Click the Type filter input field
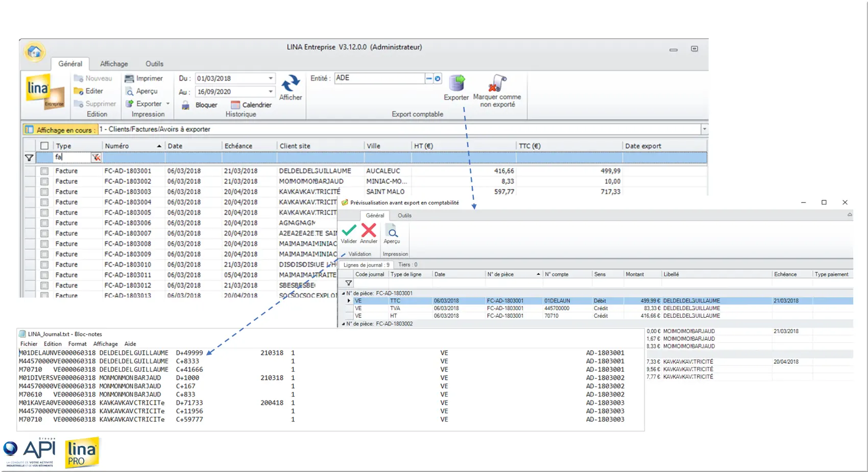This screenshot has height=472, width=868. click(72, 157)
